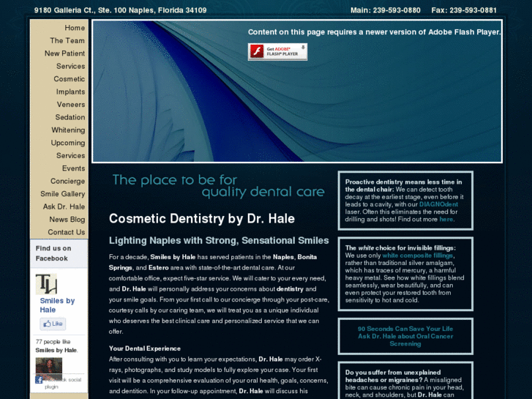Click the main phone number 239-593-0880
This screenshot has height=399, width=532.
click(397, 10)
